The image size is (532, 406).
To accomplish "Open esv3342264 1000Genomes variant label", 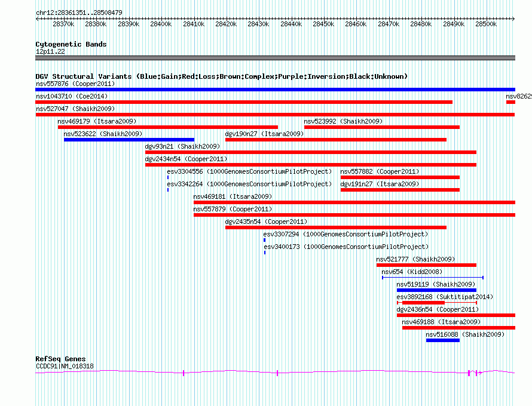I will (249, 184).
